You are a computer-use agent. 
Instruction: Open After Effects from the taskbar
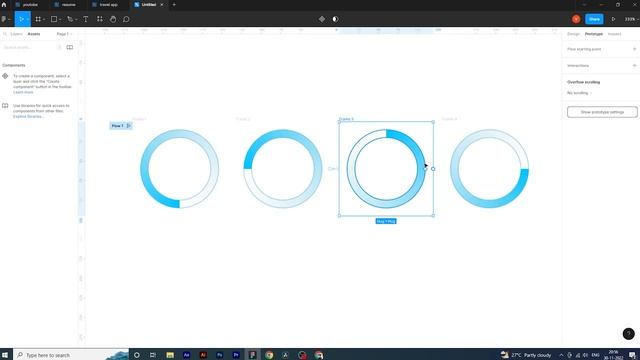click(x=187, y=355)
